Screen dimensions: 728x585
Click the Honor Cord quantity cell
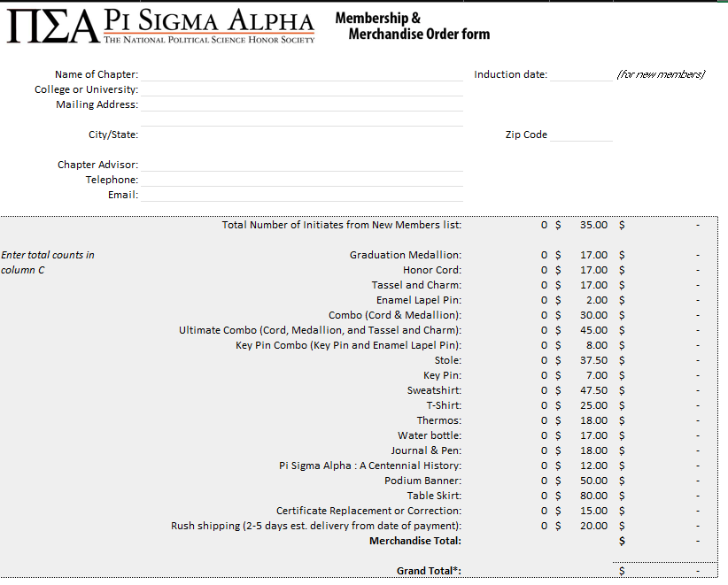pyautogui.click(x=507, y=270)
